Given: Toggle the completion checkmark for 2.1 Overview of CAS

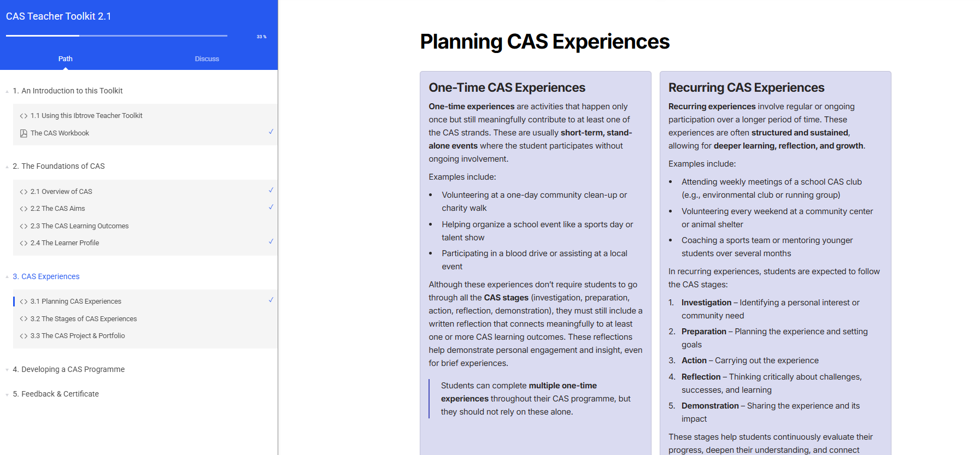Looking at the screenshot, I should (x=271, y=190).
